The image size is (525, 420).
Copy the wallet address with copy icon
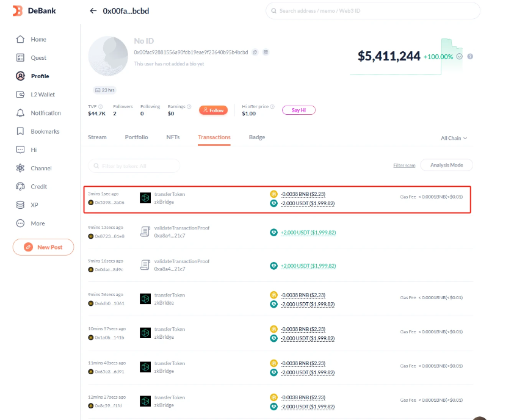tap(255, 52)
